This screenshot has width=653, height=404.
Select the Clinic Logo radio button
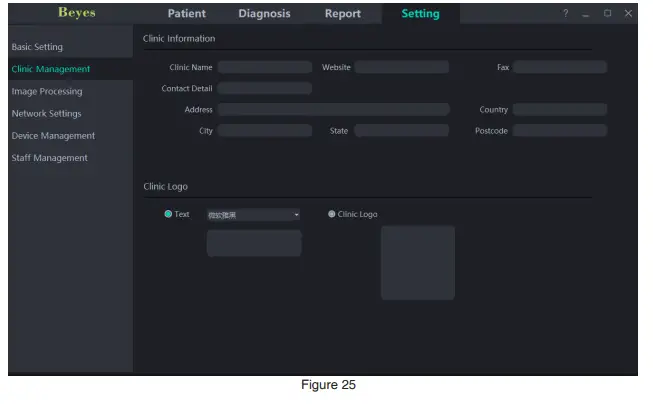(x=331, y=214)
